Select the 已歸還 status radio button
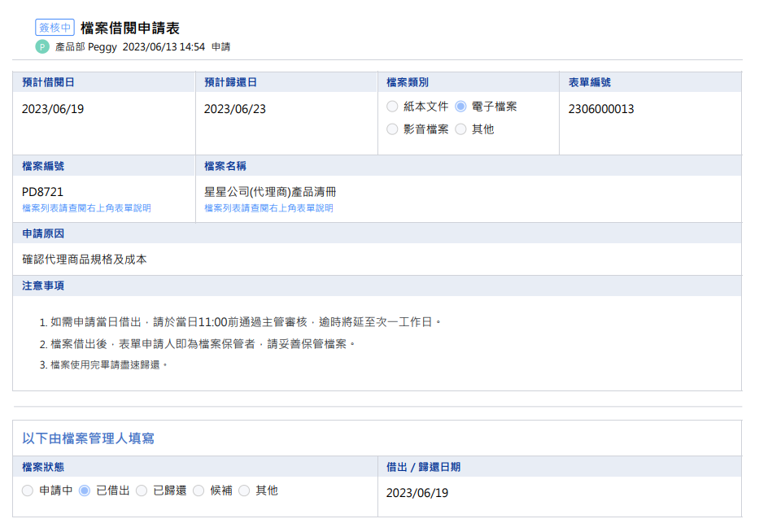 point(142,491)
